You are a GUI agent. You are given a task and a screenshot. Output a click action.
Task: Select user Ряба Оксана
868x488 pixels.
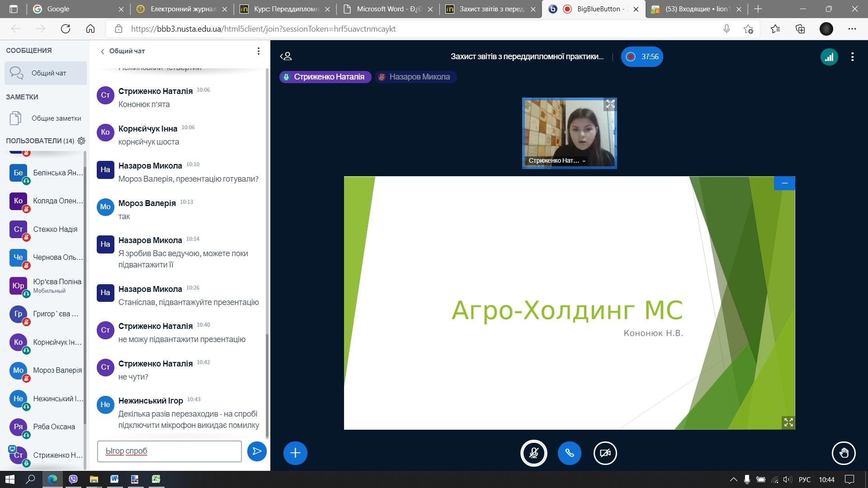46,427
